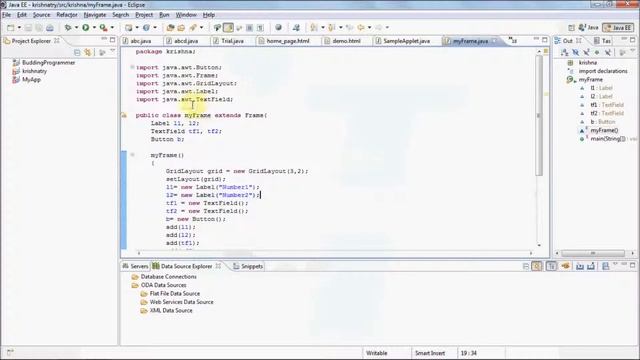Click the Outline horizontal scrollbar
This screenshot has height=360, width=640.
coord(593,253)
